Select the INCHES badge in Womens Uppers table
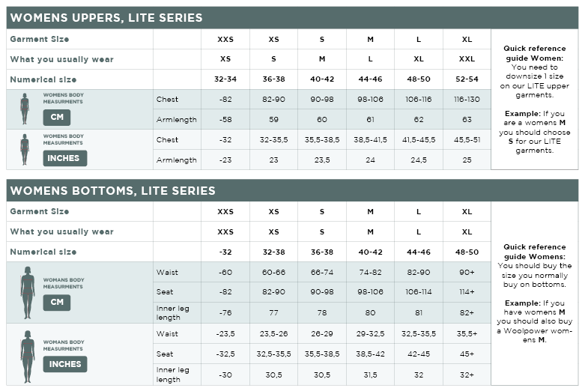The height and width of the screenshot is (391, 588). tap(64, 157)
